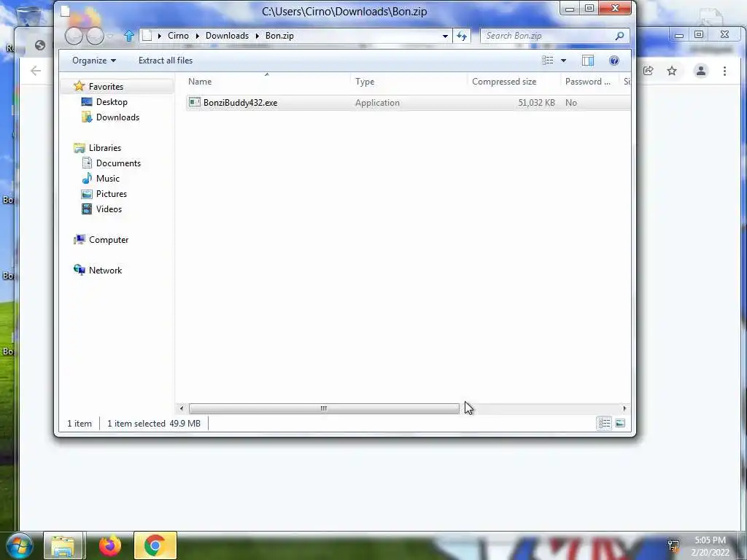Refresh the Bon.zip folder view
The image size is (747, 560).
tap(462, 36)
